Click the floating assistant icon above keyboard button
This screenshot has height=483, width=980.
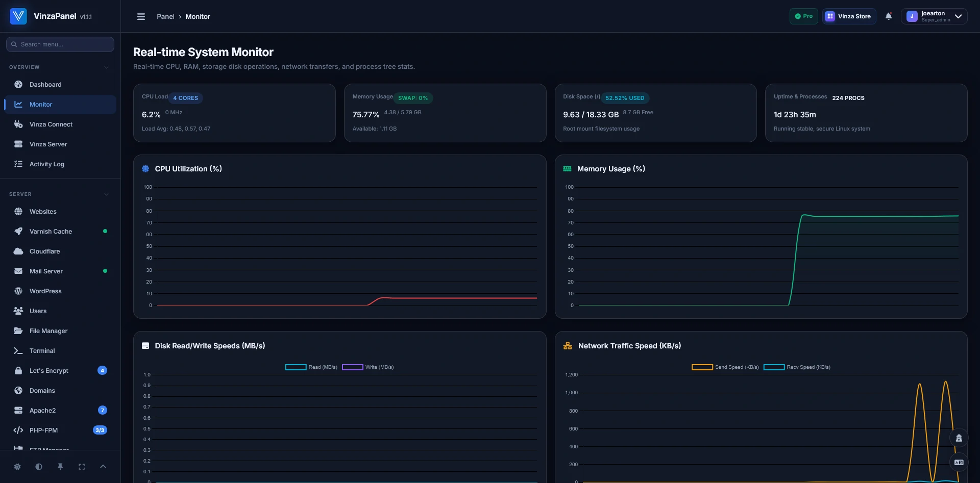coord(959,438)
